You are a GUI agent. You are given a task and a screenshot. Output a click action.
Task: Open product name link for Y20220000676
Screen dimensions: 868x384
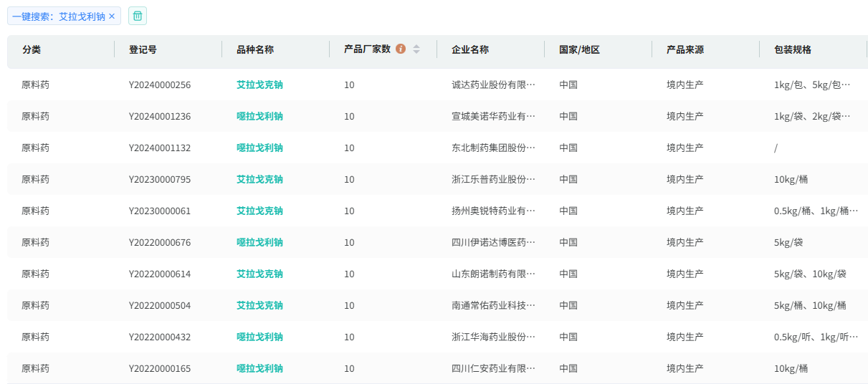point(259,242)
